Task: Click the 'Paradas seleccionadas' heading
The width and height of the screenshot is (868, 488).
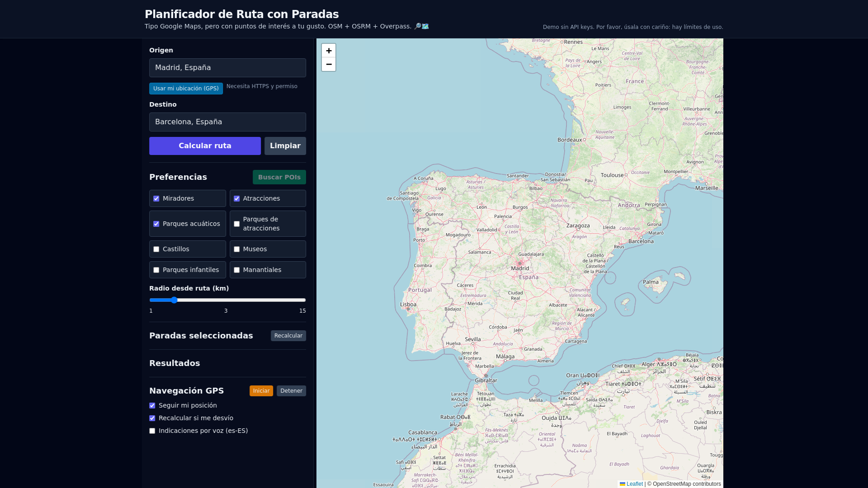Action: (x=201, y=336)
